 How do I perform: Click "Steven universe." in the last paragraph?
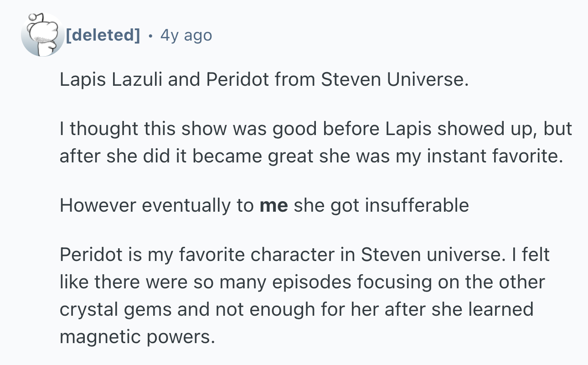433,255
